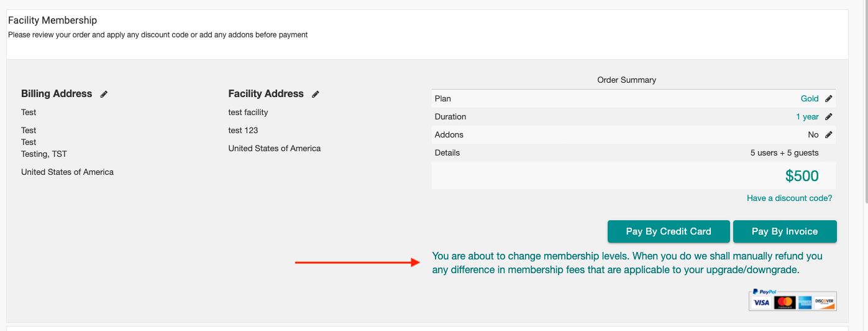Viewport: 868px width, 331px height.
Task: Edit the Billing Address via pencil icon
Action: coord(104,94)
